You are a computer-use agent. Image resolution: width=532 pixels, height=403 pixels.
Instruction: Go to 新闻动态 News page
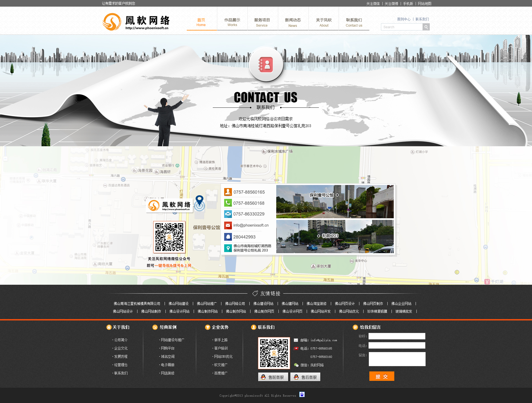tap(293, 22)
